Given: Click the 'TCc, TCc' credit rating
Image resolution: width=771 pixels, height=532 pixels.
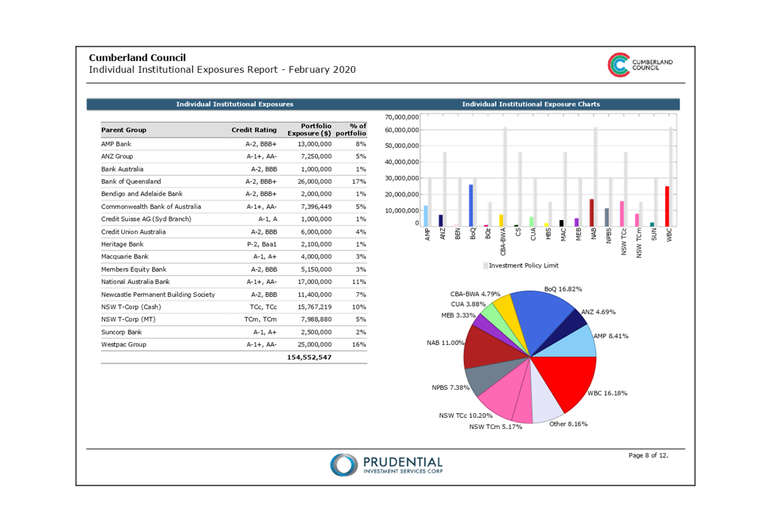Looking at the screenshot, I should 263,307.
